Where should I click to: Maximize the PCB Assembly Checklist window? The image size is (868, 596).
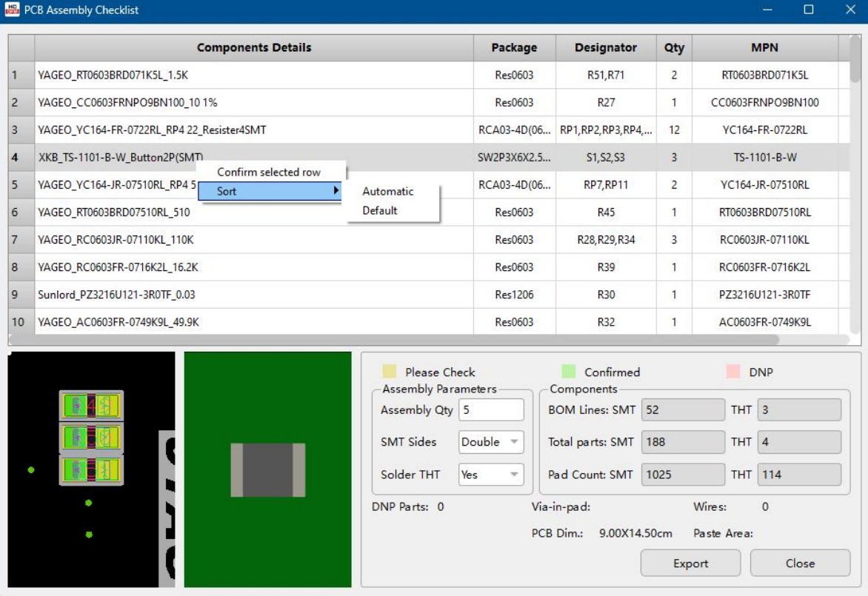[809, 10]
